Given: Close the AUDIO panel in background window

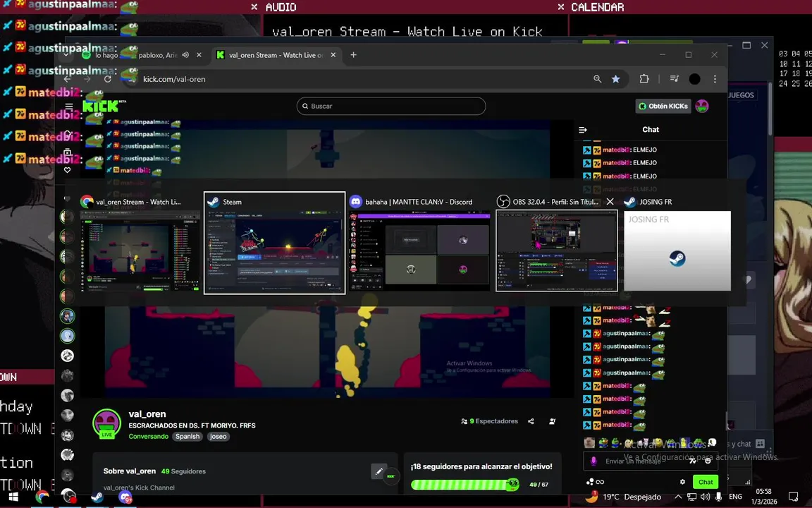Looking at the screenshot, I should point(254,7).
